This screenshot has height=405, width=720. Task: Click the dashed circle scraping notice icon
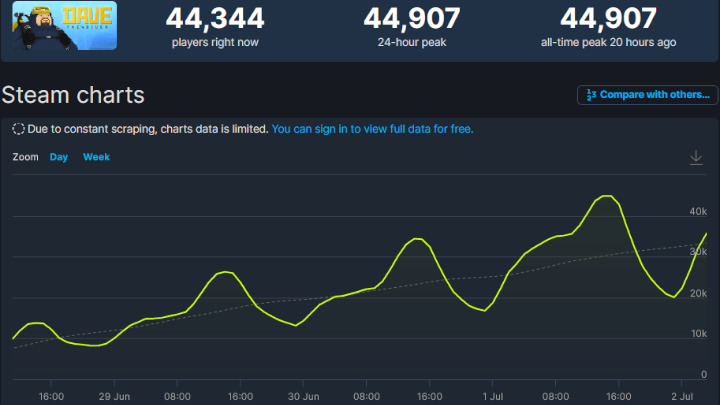point(19,129)
